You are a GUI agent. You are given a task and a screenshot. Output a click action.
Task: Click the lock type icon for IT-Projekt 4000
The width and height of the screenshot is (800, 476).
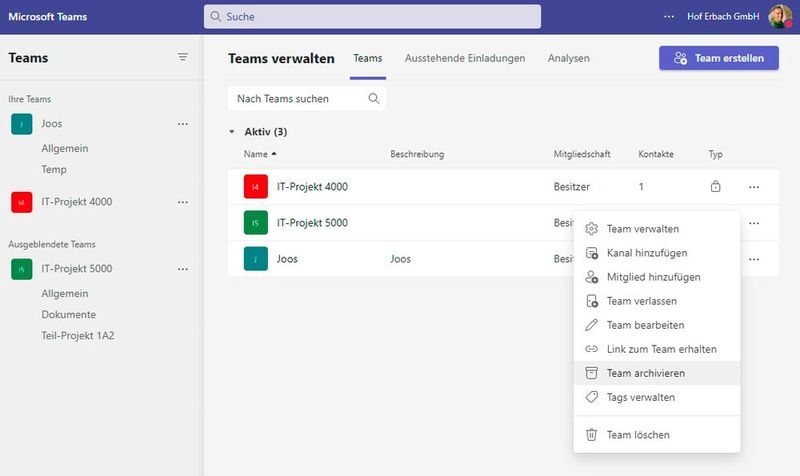[715, 186]
